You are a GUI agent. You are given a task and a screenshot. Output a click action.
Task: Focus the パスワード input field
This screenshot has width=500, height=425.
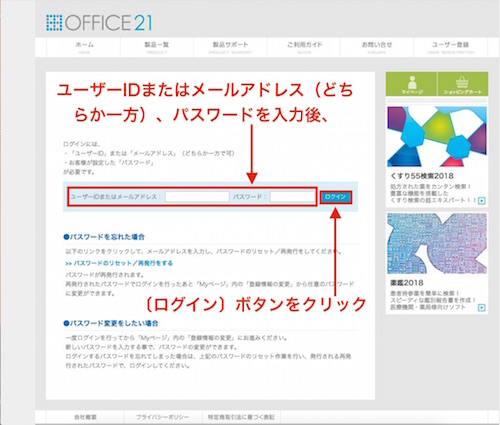(x=292, y=197)
